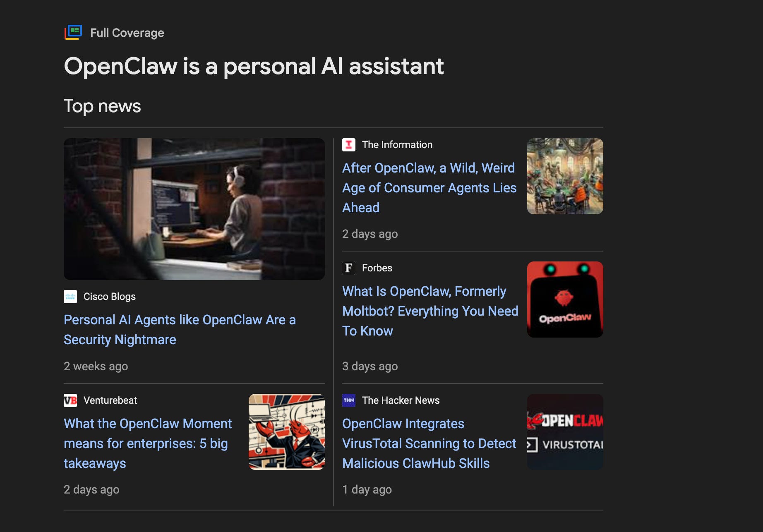Click the OpenClaw VirusTotal thumbnail

[x=565, y=432]
